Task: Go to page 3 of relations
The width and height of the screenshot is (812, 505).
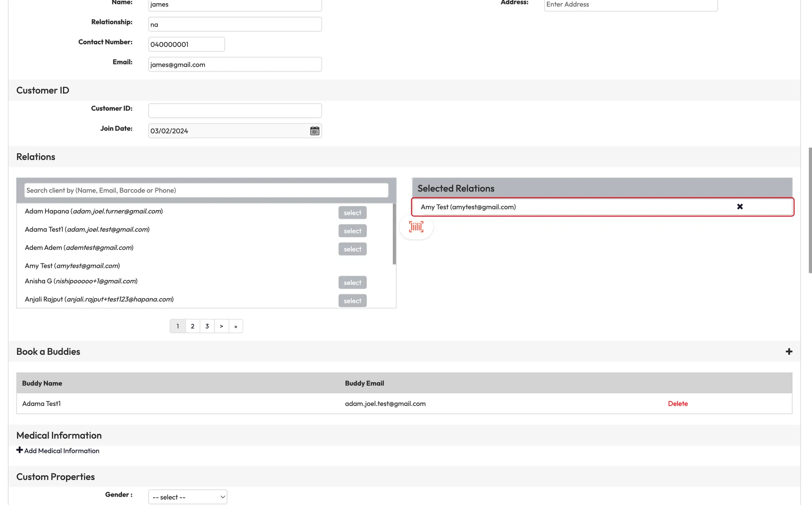Action: 207,326
